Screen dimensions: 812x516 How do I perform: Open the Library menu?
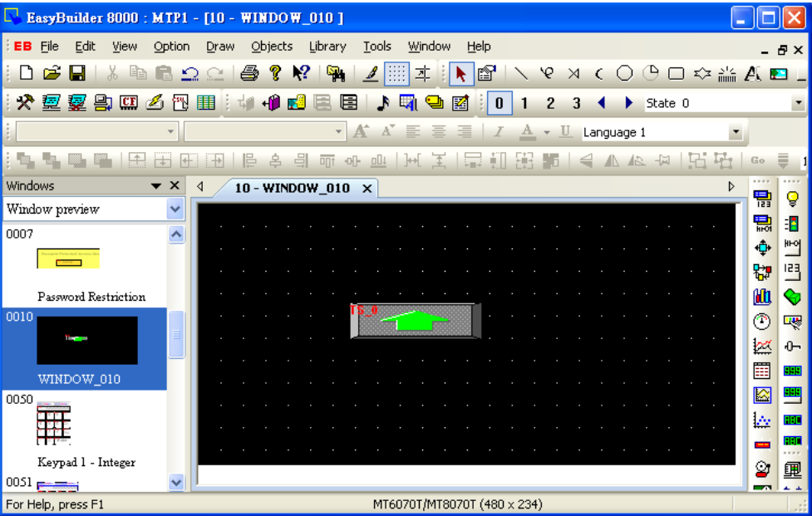[327, 47]
